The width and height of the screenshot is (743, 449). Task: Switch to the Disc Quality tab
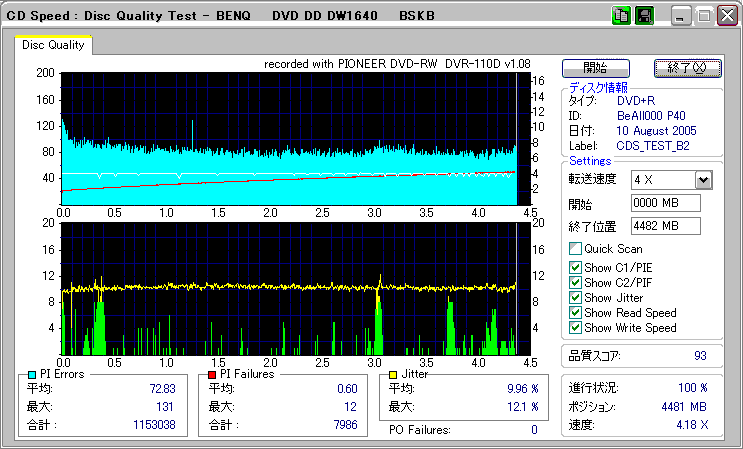54,45
